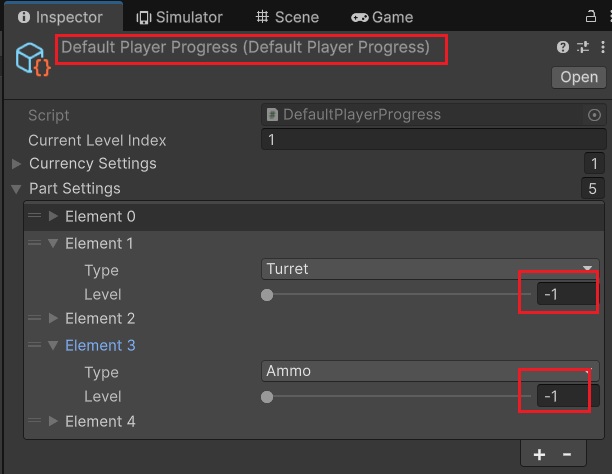
Task: Switch to the Simulator tab
Action: [179, 17]
